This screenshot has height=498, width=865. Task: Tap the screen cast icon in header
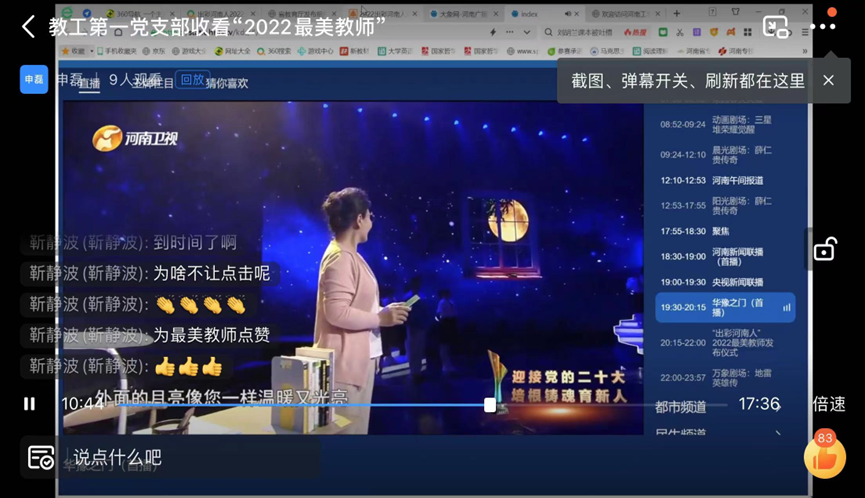pyautogui.click(x=775, y=27)
